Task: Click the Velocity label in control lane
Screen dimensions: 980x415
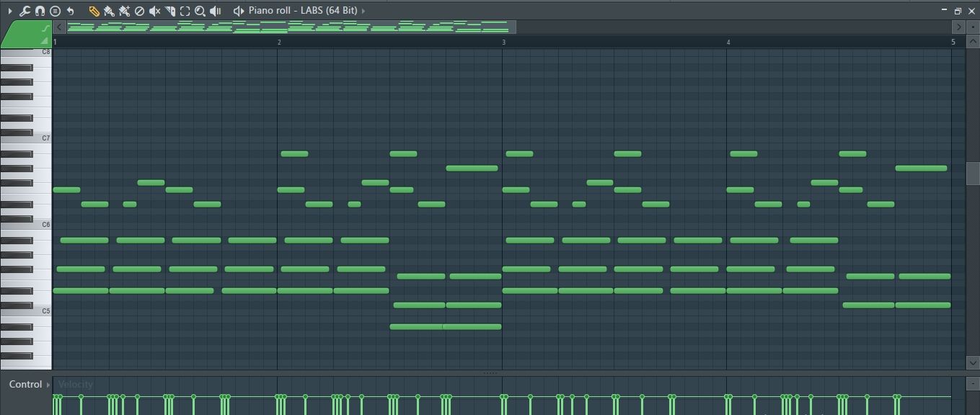Action: [76, 384]
